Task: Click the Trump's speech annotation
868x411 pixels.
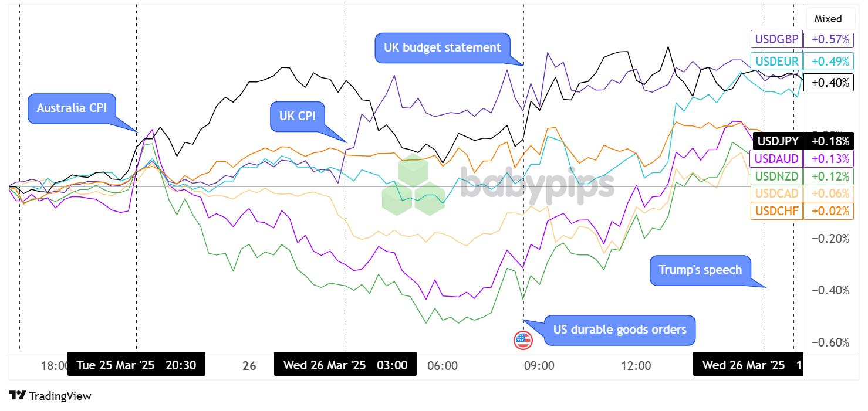Action: [x=700, y=270]
